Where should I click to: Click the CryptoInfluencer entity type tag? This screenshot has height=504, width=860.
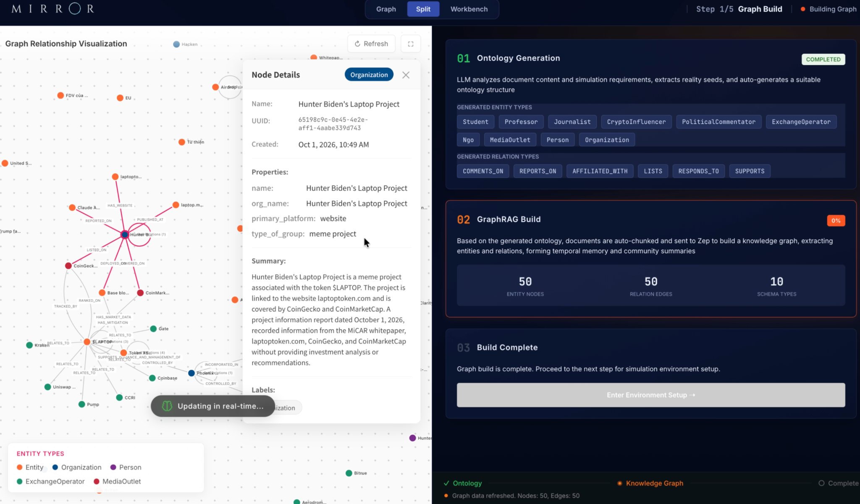[636, 122]
